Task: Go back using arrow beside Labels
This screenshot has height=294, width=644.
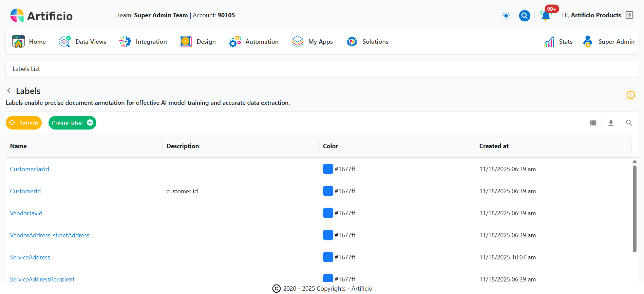Action: (9, 91)
